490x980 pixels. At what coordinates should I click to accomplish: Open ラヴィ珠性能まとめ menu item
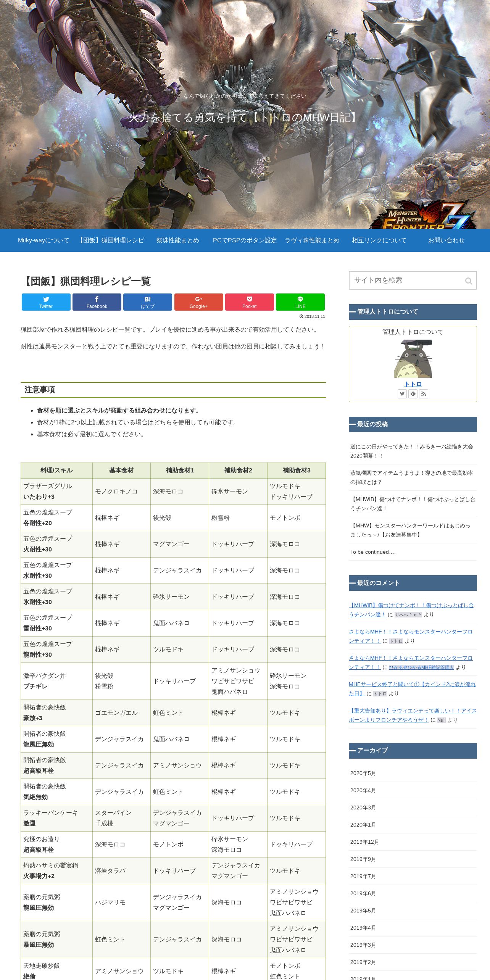pyautogui.click(x=312, y=240)
